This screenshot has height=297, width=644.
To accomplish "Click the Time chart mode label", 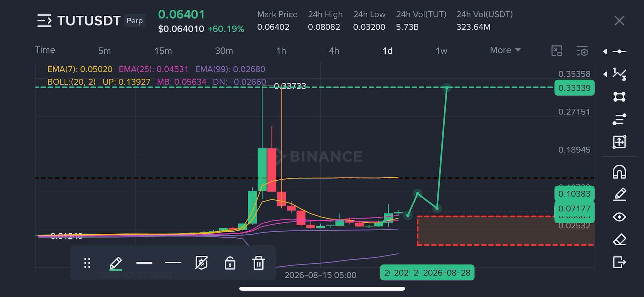I will point(45,50).
